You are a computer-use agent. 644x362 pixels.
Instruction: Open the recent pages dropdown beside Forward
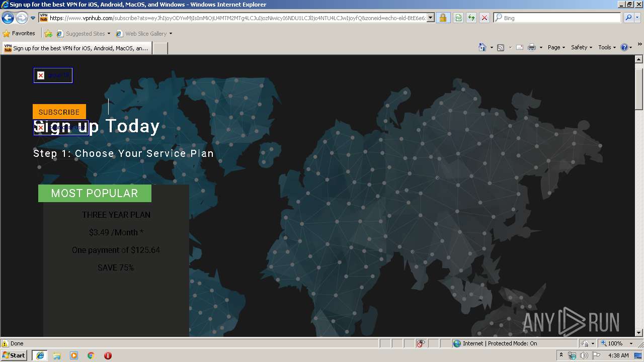click(x=33, y=18)
